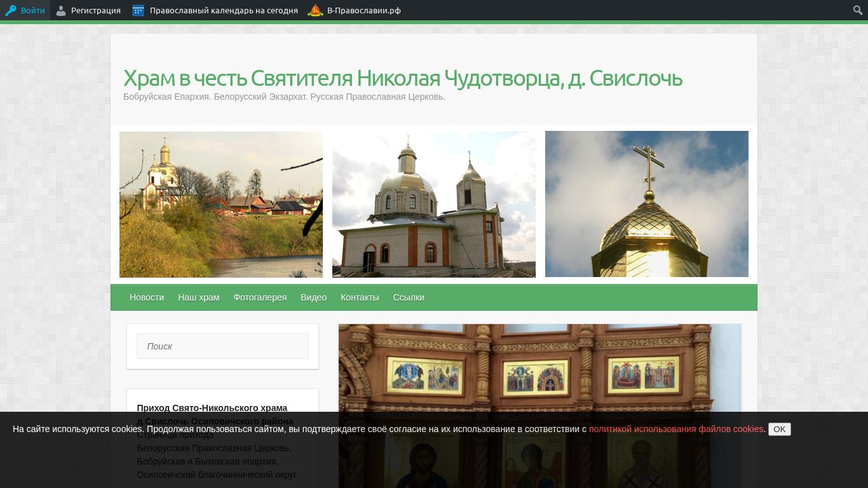Open Православный календарь на сегодня
868x488 pixels.
224,10
